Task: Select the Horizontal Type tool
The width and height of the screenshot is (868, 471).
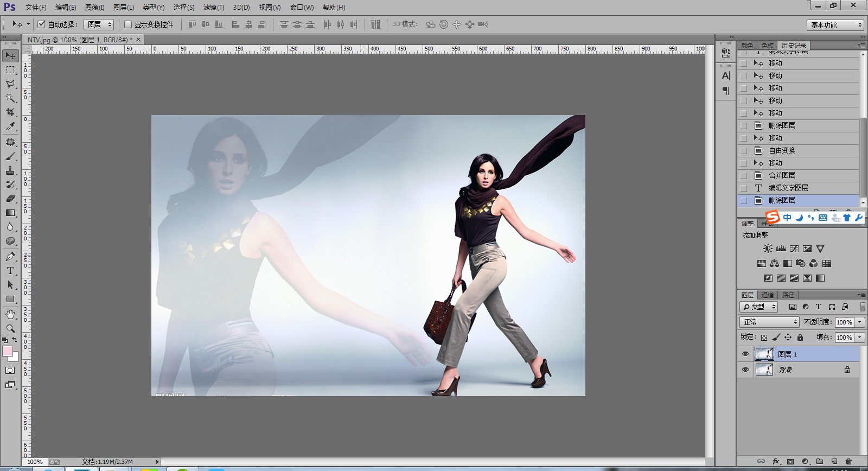Action: pyautogui.click(x=10, y=270)
